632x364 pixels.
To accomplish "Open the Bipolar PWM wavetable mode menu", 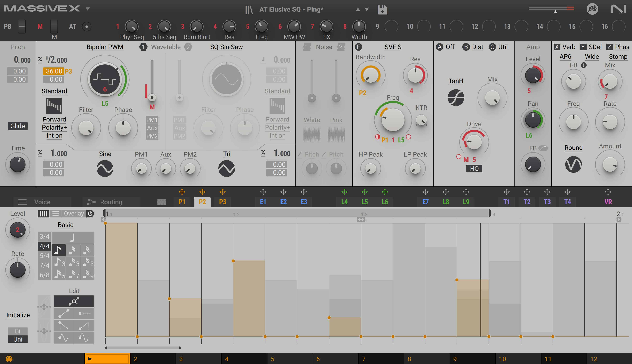I will click(x=105, y=47).
